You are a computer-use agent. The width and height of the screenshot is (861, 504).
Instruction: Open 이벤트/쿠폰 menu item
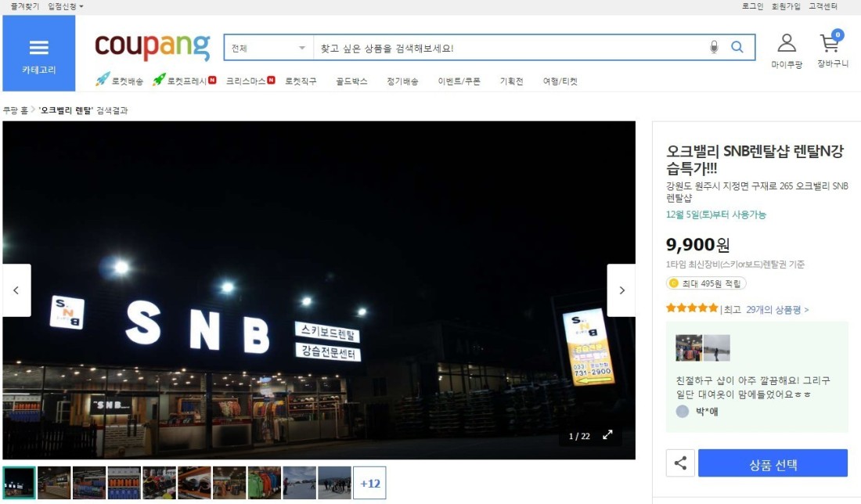[459, 81]
